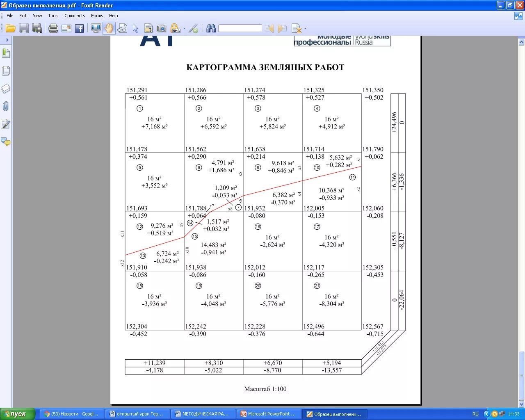Open the Bookmarks panel in sidebar

[6, 53]
